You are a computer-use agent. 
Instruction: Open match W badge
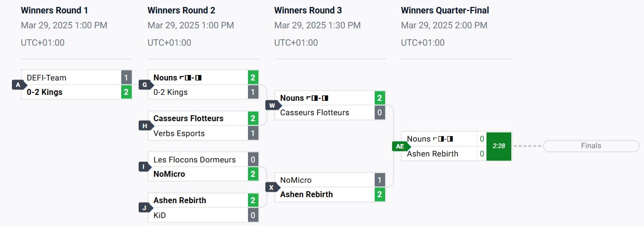(x=272, y=105)
